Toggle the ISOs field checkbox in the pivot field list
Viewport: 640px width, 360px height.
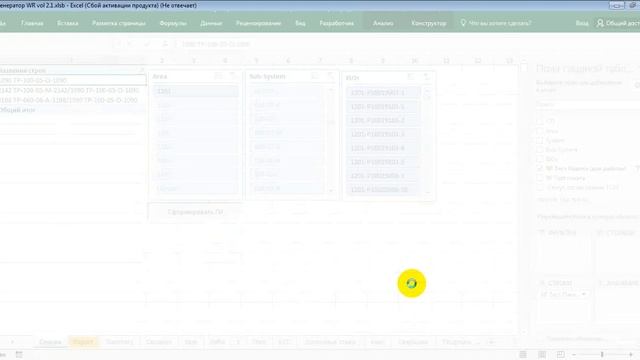(x=540, y=159)
